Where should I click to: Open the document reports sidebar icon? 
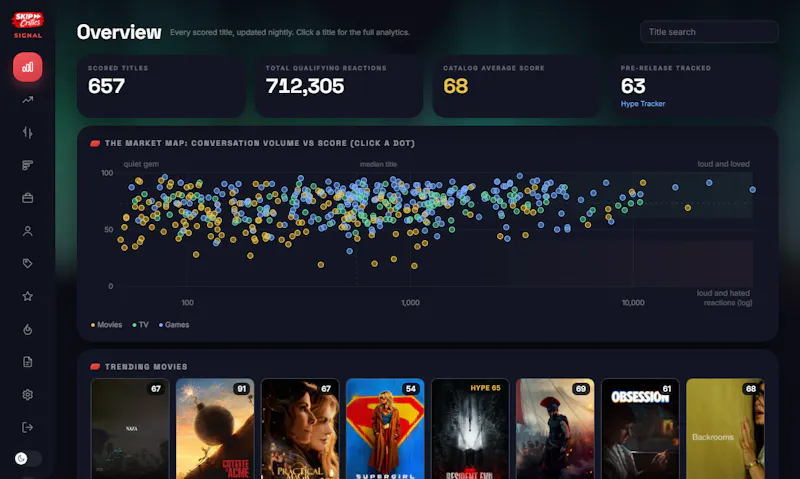click(28, 362)
